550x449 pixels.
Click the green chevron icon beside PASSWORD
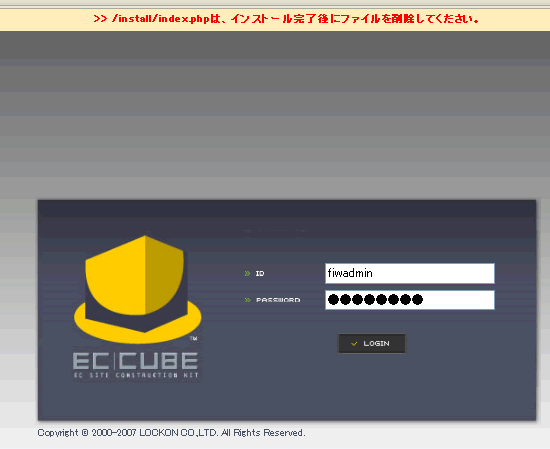pyautogui.click(x=247, y=300)
